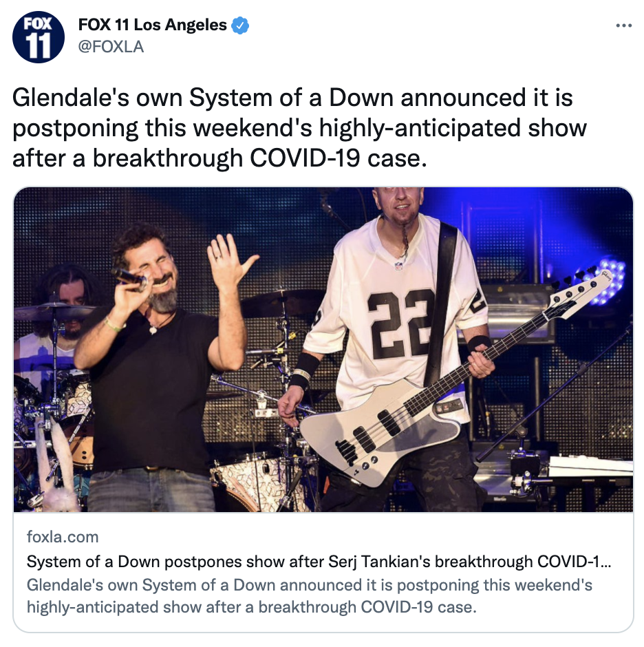Click the main tweet text about postponing show
Screen dimensions: 644x647
pos(300,128)
